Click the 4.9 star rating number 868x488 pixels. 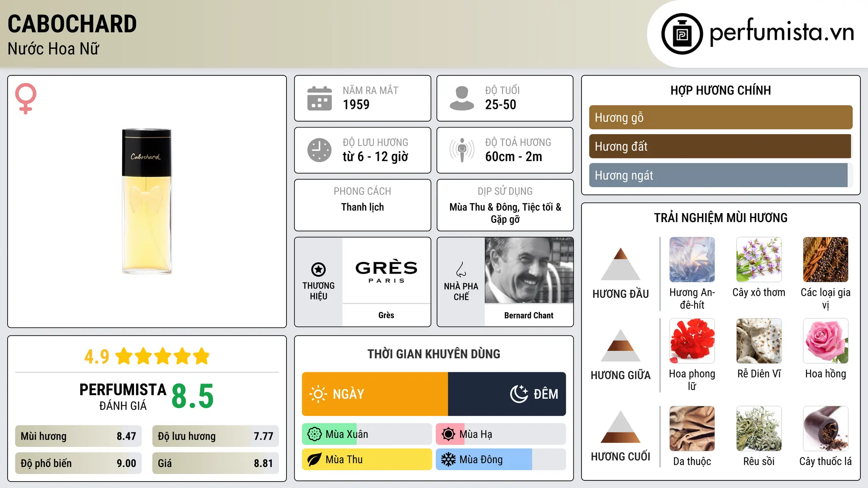click(97, 357)
